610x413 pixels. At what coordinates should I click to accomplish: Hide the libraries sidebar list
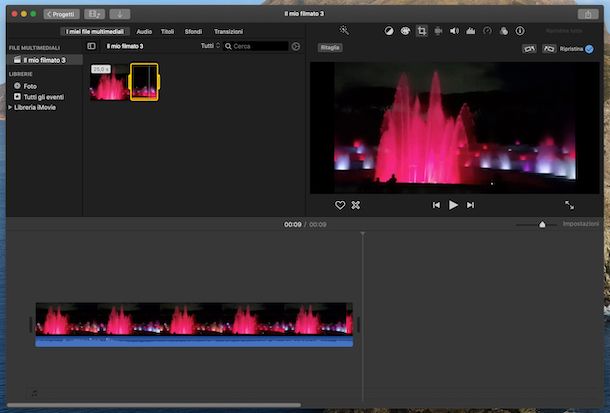91,46
